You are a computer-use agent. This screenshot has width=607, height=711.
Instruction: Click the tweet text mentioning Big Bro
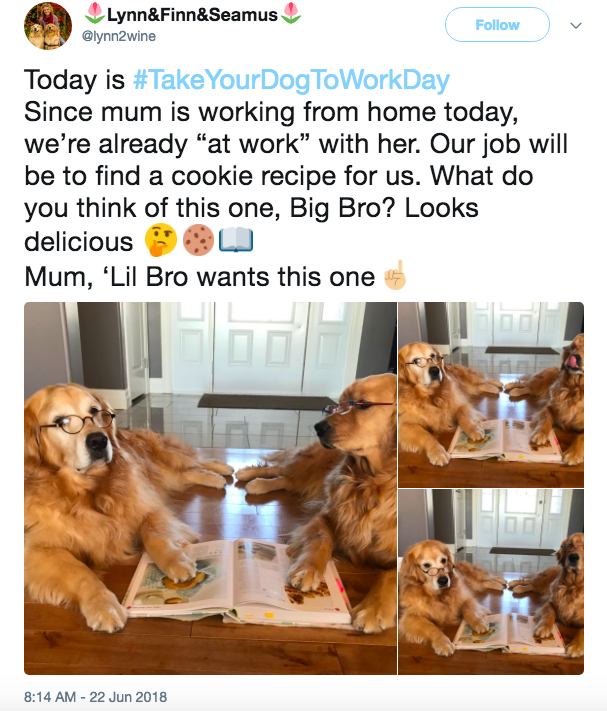pos(251,208)
